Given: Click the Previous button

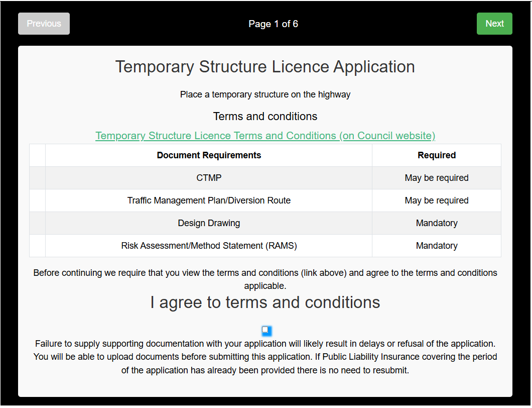Looking at the screenshot, I should coord(44,23).
